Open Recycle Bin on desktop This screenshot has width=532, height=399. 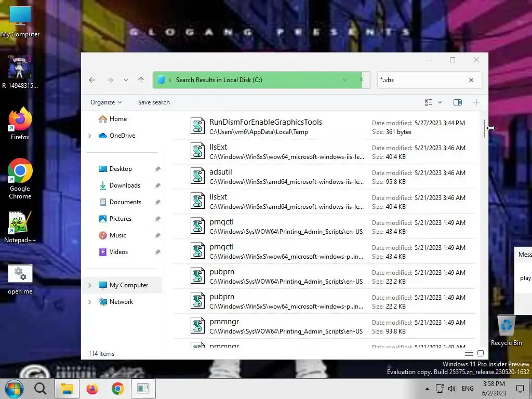pyautogui.click(x=506, y=330)
